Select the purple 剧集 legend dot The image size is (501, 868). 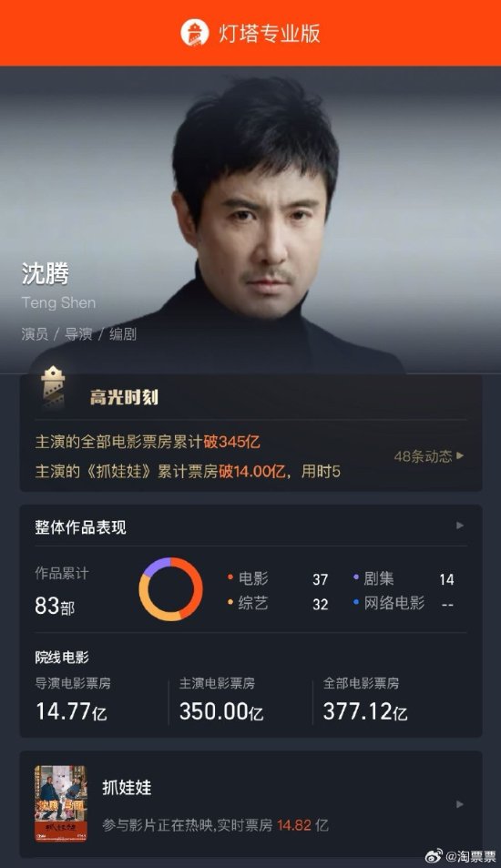tap(356, 577)
